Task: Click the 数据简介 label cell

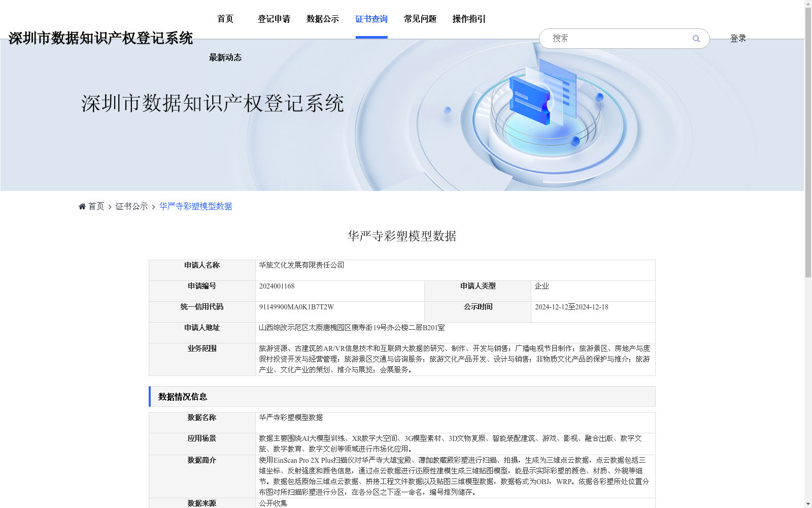Action: 202,476
